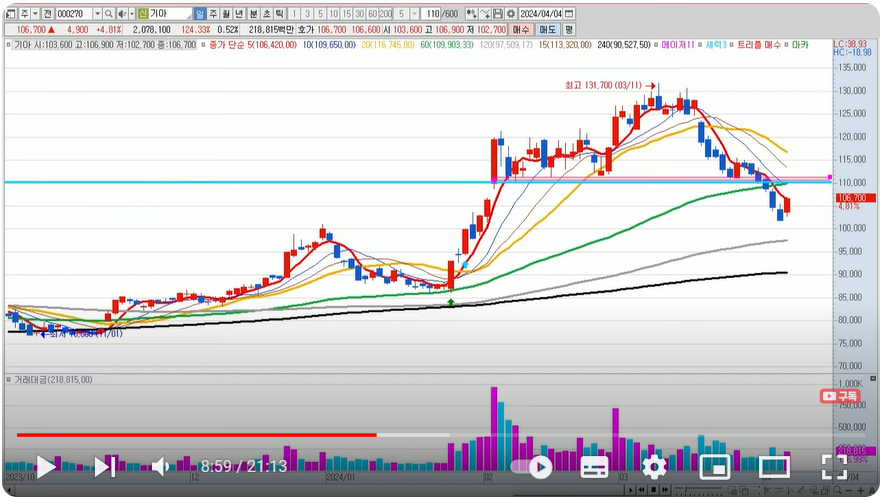Click the 2024/04/04 date field
Screen dimensions: 882x500
(x=541, y=13)
